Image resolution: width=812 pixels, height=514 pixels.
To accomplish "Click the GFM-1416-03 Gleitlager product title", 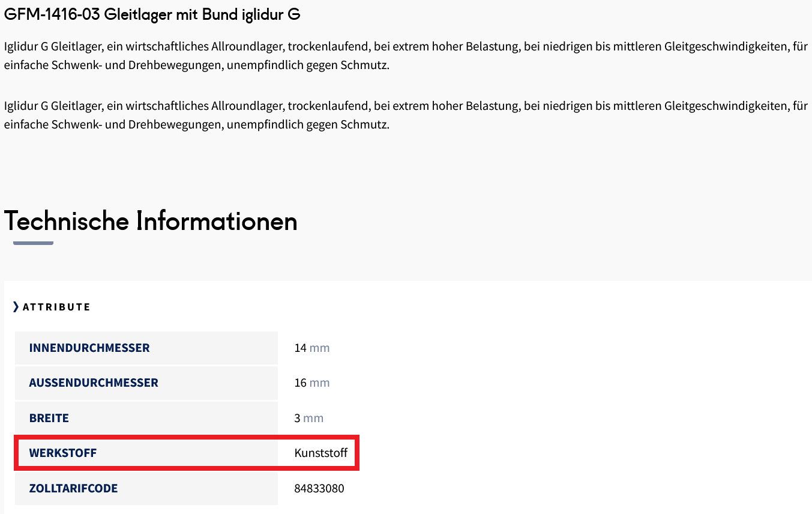I will pyautogui.click(x=152, y=15).
